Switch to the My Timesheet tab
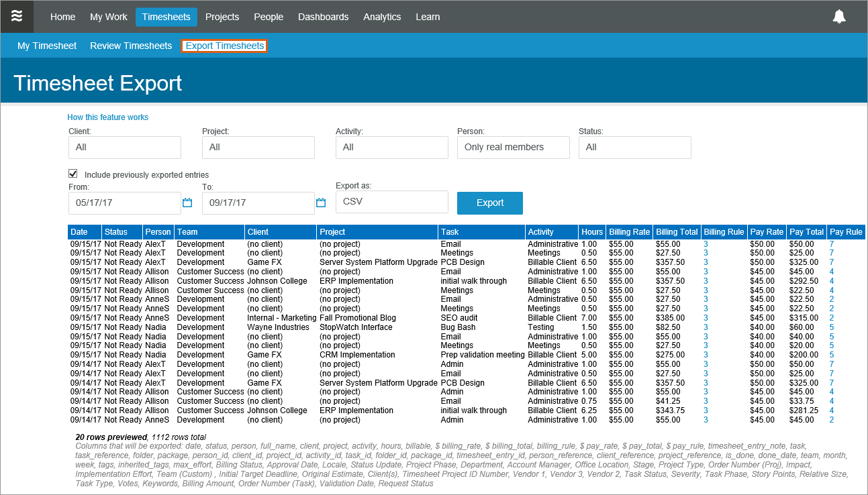Image resolution: width=868 pixels, height=495 pixels. pos(47,46)
